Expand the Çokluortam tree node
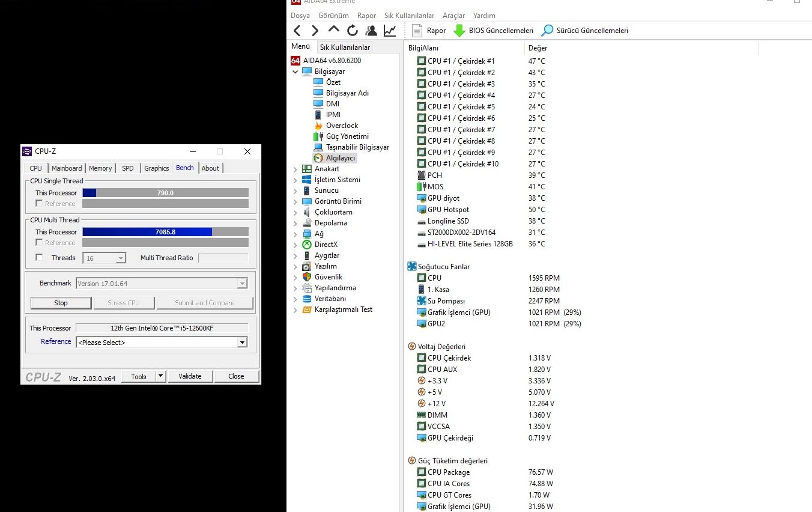The image size is (812, 512). [295, 212]
